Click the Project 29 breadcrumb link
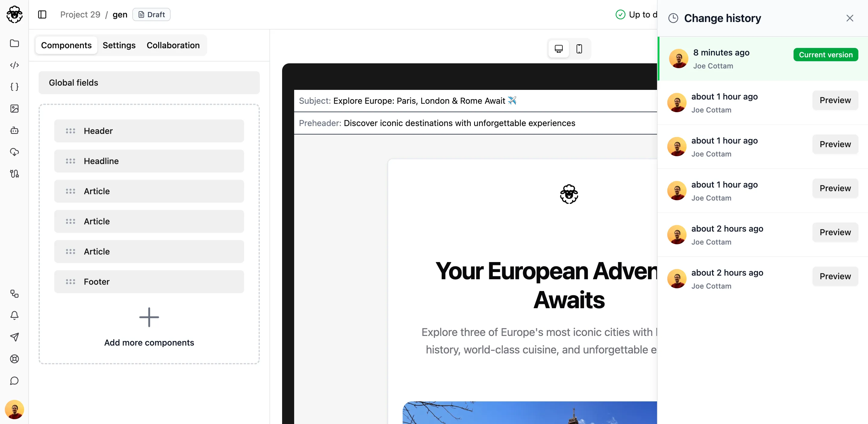The width and height of the screenshot is (868, 424). pos(80,14)
